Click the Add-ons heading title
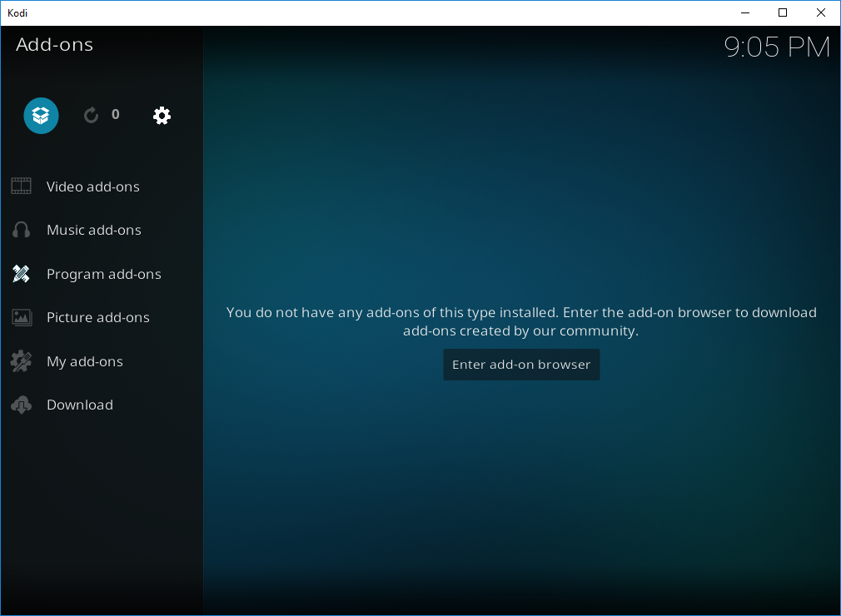This screenshot has height=616, width=841. [x=54, y=44]
